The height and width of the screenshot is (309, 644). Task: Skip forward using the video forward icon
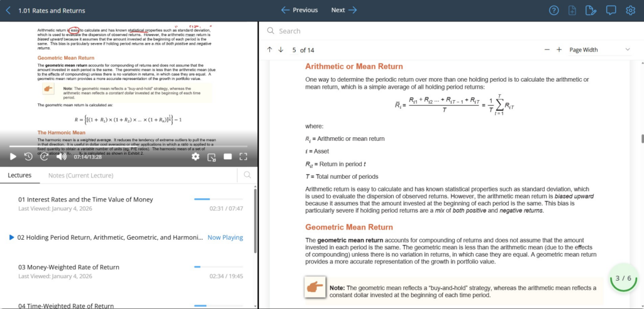pyautogui.click(x=44, y=156)
